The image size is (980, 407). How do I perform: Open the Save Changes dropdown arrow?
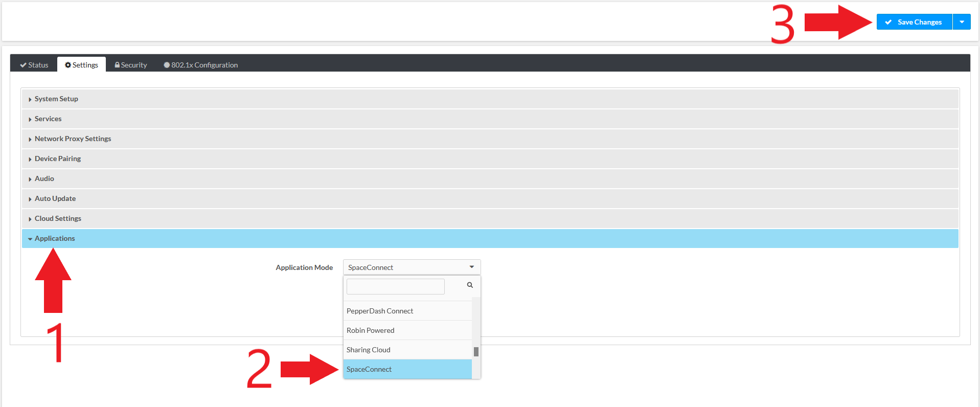click(x=962, y=22)
